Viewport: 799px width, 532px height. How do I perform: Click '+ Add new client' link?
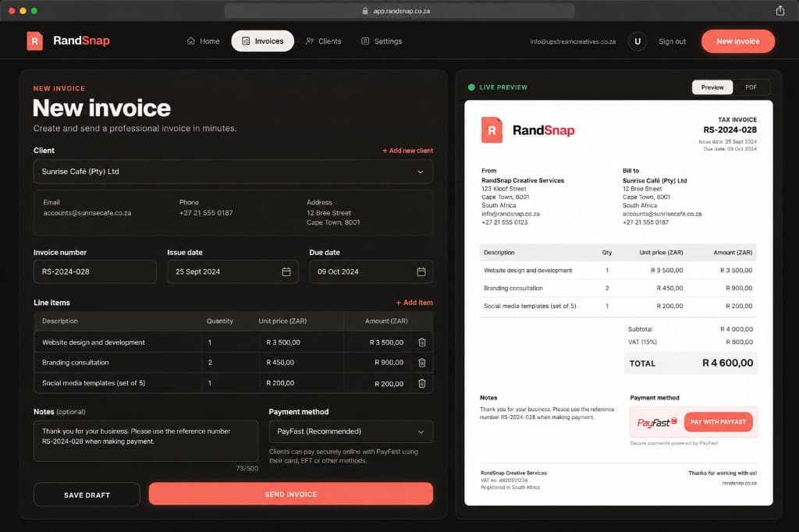pyautogui.click(x=407, y=151)
